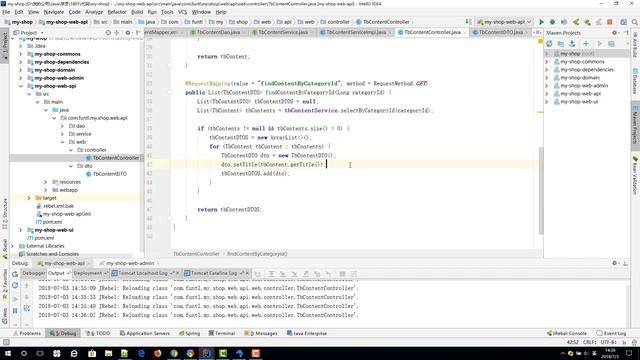Run the my-shop-web-api configuration

tap(541, 22)
